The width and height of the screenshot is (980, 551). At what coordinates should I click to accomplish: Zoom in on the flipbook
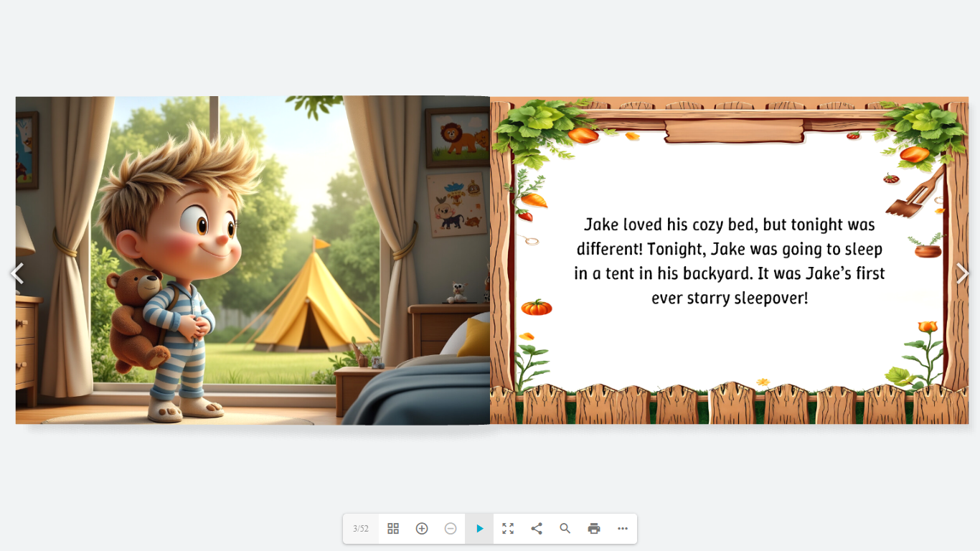422,529
